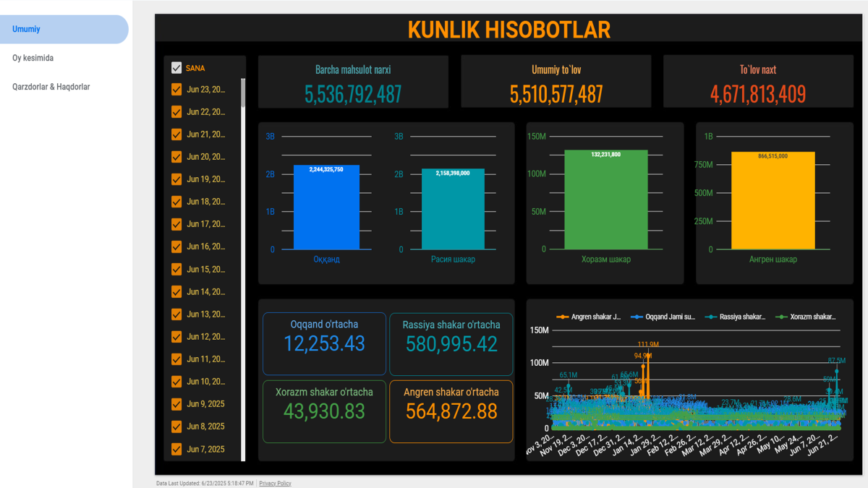Click the Angren shakar legend marker
Image resolution: width=868 pixels, height=488 pixels.
[563, 317]
